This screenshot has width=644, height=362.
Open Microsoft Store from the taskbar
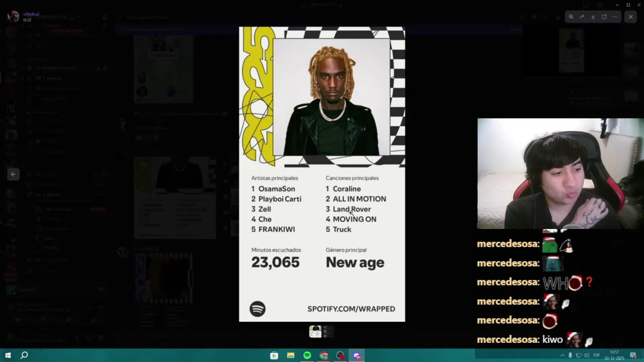(274, 355)
